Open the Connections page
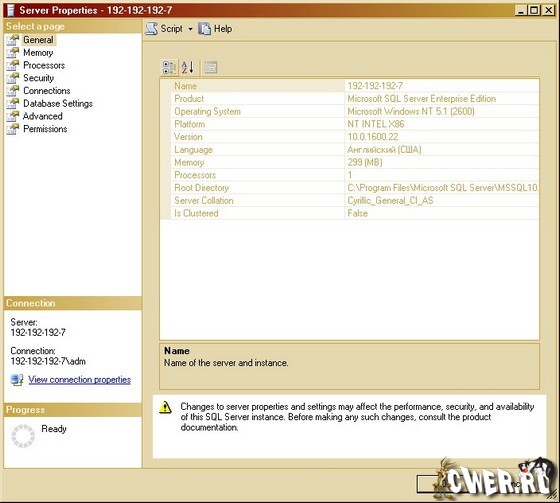The width and height of the screenshot is (560, 503). pyautogui.click(x=46, y=91)
